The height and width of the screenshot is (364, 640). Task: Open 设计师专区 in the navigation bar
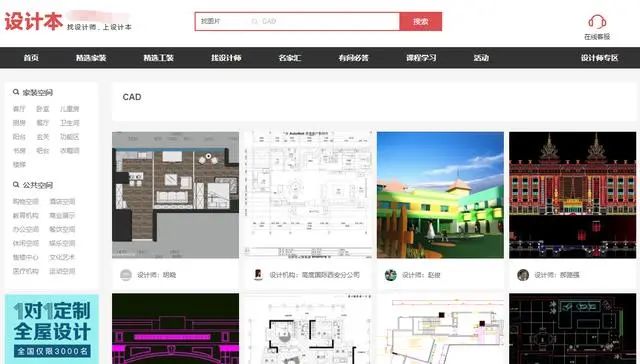600,58
